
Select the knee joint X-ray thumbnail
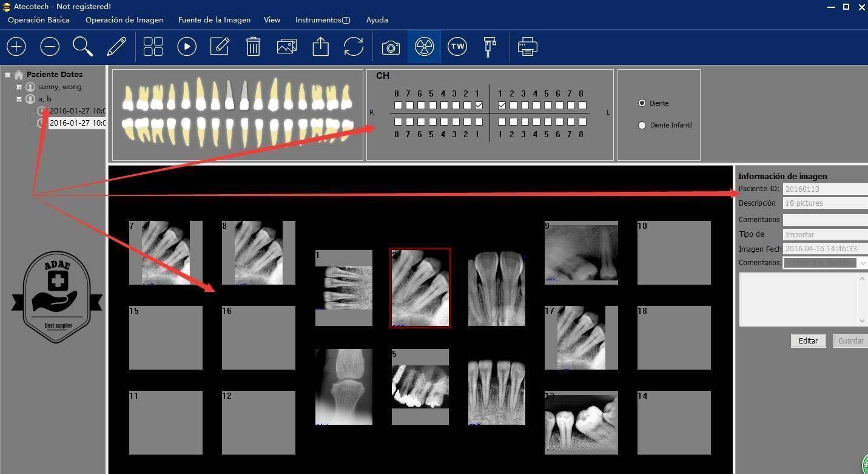coord(344,387)
